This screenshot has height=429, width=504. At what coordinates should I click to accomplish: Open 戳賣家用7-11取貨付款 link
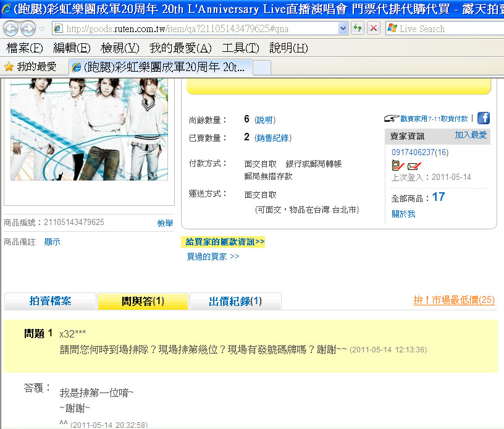434,119
